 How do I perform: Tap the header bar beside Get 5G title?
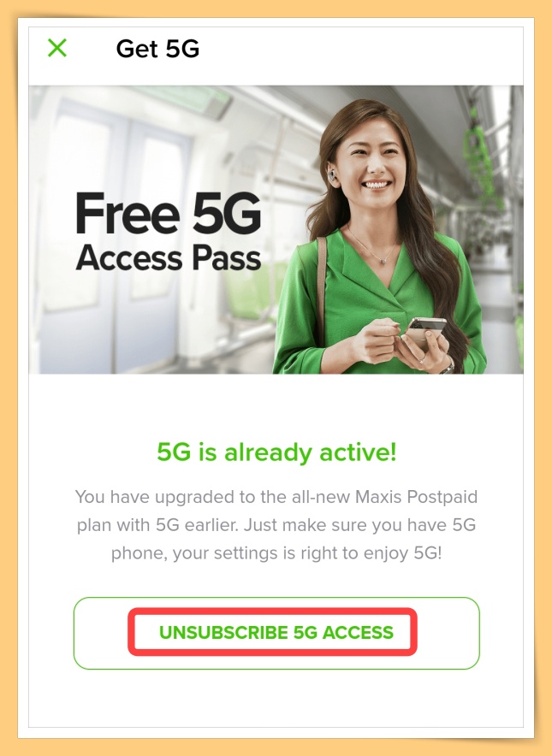pyautogui.click(x=362, y=49)
